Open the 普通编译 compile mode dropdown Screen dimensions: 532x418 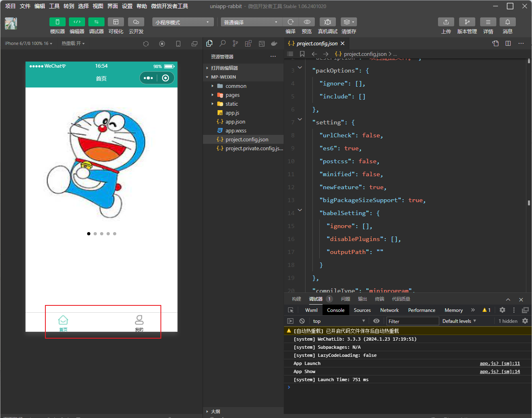click(x=251, y=22)
